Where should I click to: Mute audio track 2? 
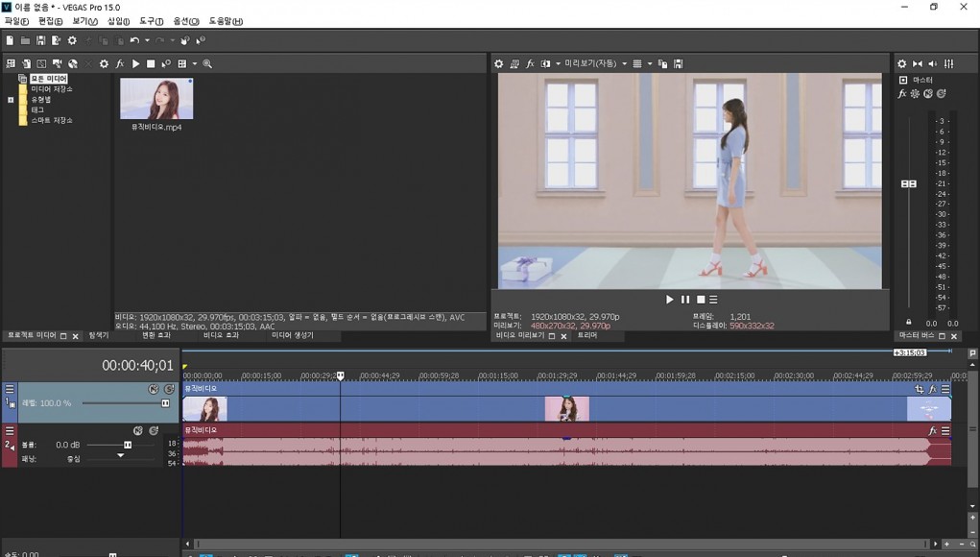coord(138,431)
